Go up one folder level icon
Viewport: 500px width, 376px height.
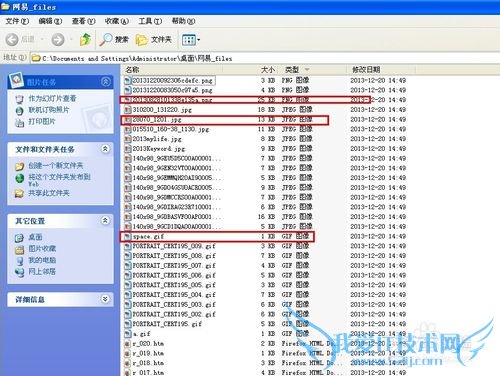[x=85, y=40]
